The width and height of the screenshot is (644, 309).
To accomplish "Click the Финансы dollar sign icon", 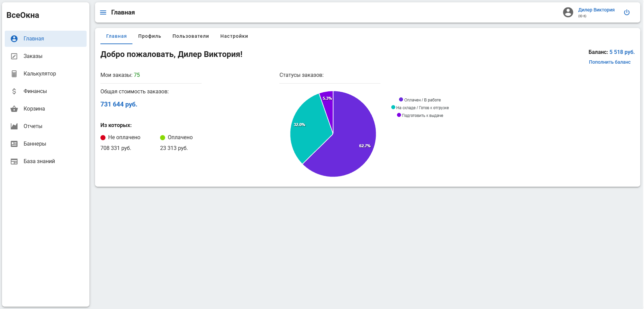I will [x=14, y=91].
